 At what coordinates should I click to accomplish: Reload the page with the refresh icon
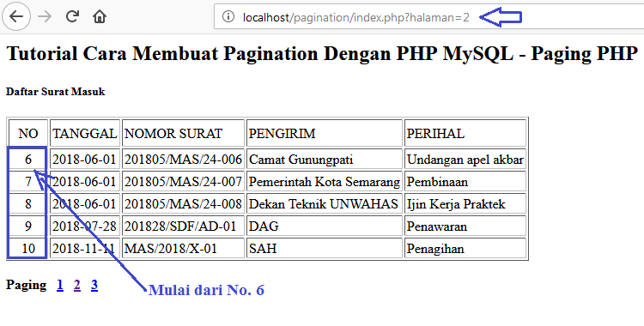coord(72,16)
